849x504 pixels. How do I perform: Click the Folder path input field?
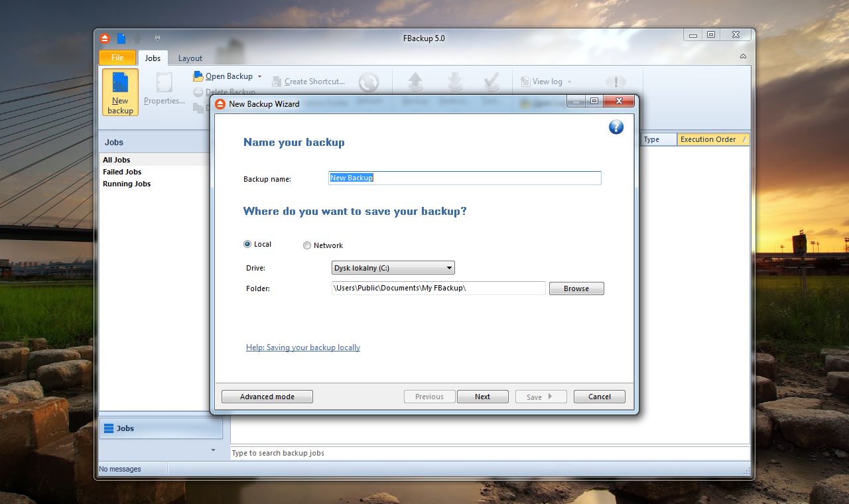pyautogui.click(x=438, y=288)
